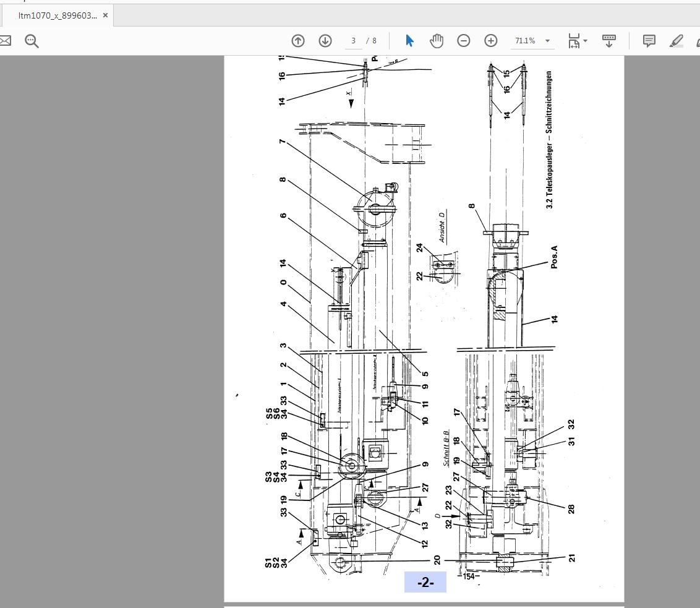
Task: Click the scrolling mode keyboard-arrow icon
Action: (608, 41)
